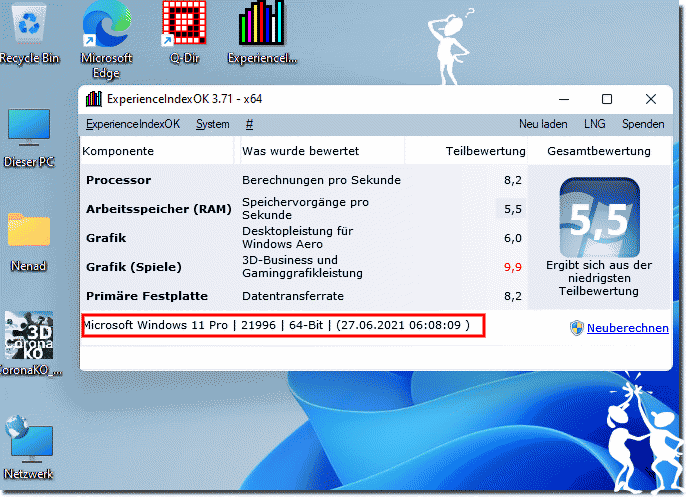Screen dimensions: 686x497
Task: Click the Spenden menu item
Action: click(643, 124)
